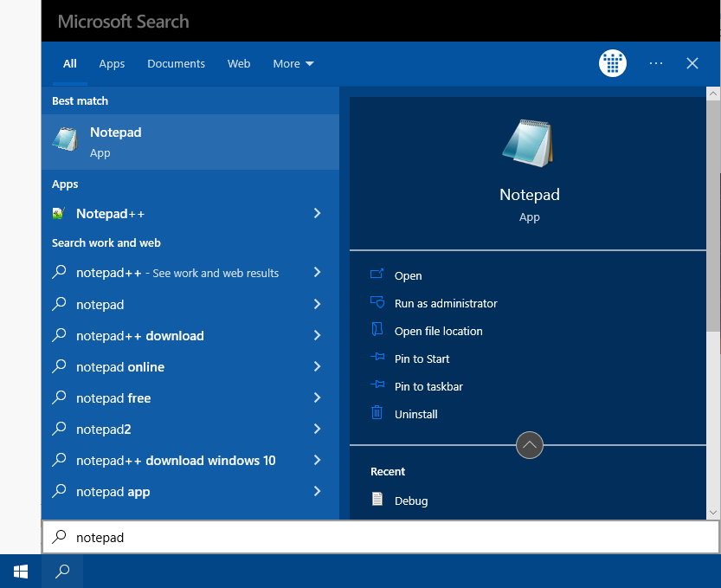Click the Notepad++ app icon
The height and width of the screenshot is (588, 721).
click(x=58, y=214)
